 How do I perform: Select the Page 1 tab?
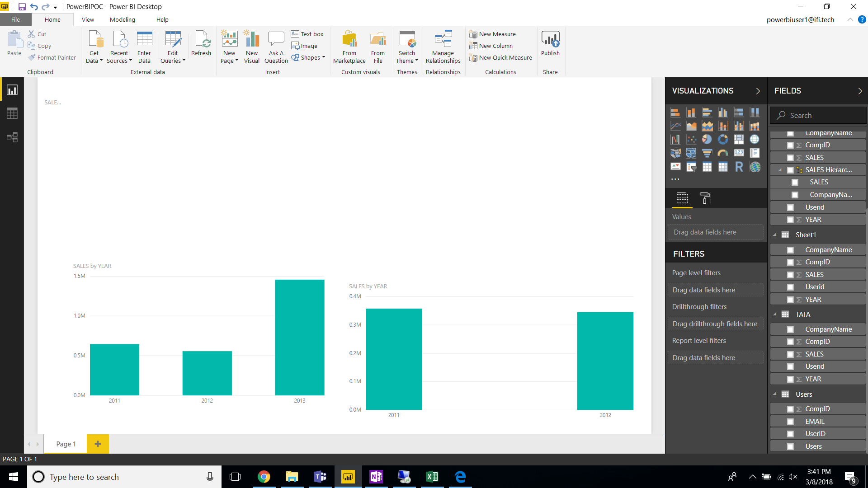tap(66, 444)
